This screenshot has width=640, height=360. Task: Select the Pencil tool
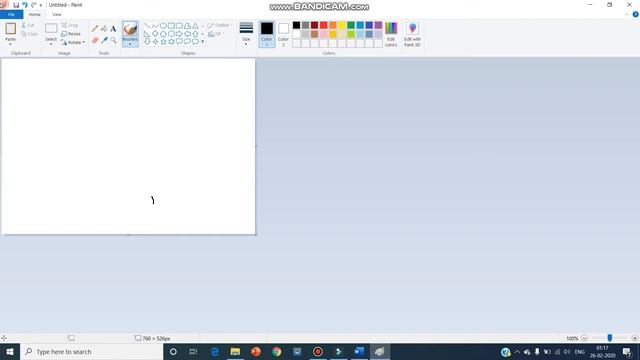click(x=95, y=29)
